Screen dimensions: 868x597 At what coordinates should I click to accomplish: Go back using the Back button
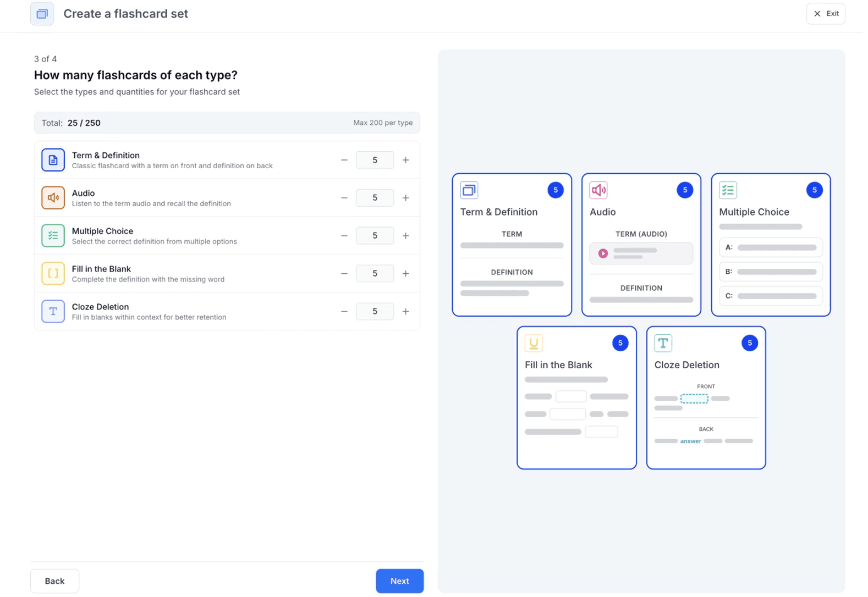point(54,581)
